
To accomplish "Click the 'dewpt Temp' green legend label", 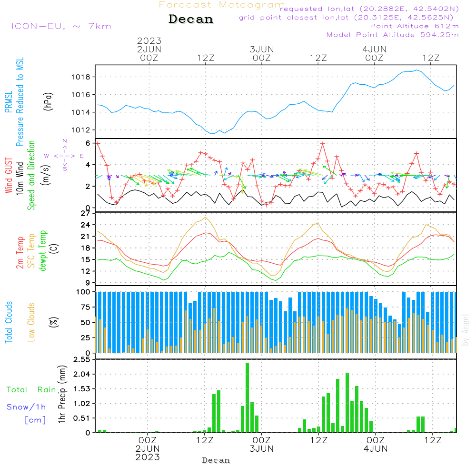I will tap(43, 250).
